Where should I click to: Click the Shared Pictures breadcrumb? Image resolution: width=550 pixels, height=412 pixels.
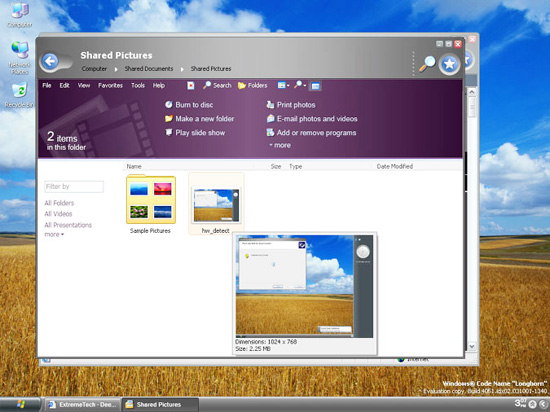pyautogui.click(x=211, y=69)
